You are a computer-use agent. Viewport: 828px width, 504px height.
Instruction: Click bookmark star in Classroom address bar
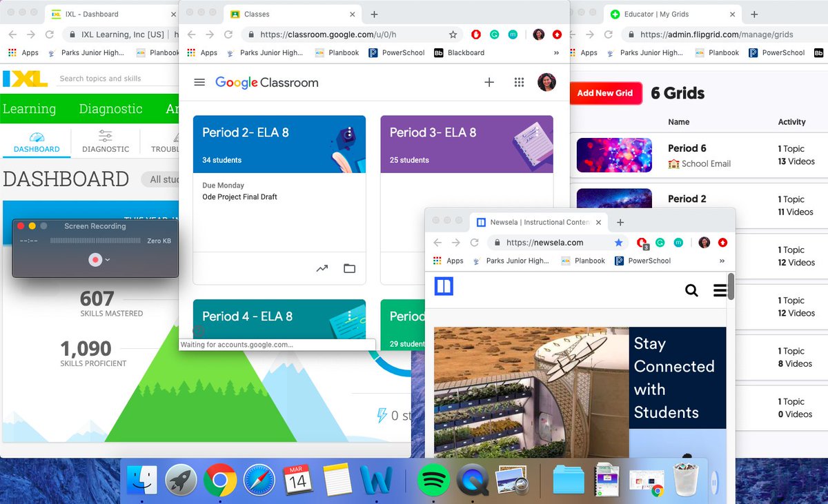(x=453, y=34)
